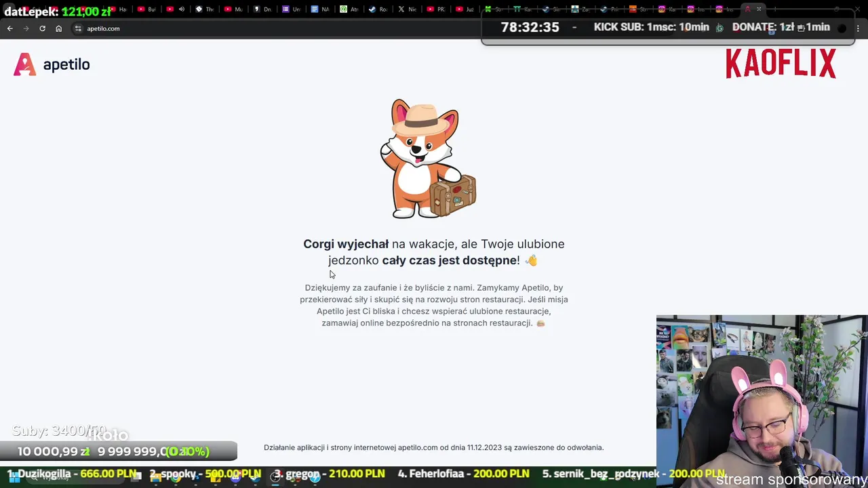Viewport: 868px width, 488px height.
Task: Click paragraph starting 'Dziękujemy za zaufanie'
Action: 434,305
